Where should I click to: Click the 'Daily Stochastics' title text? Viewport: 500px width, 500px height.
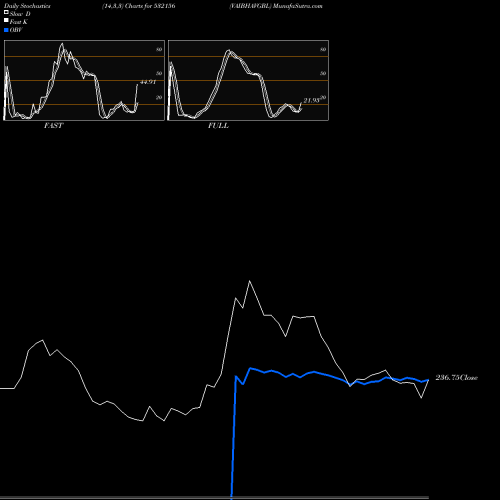[x=27, y=6]
